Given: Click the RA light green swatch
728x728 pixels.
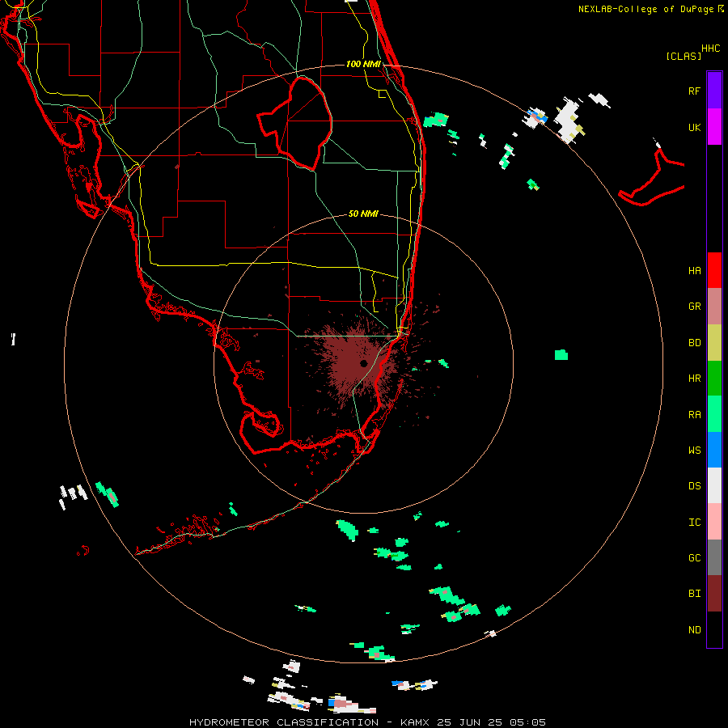Looking at the screenshot, I should pyautogui.click(x=714, y=414).
